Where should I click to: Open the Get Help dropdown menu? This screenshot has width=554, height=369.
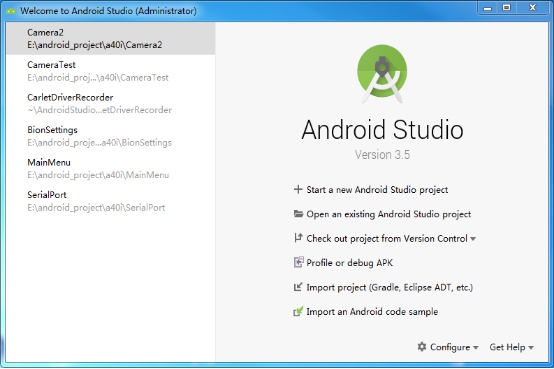(511, 347)
